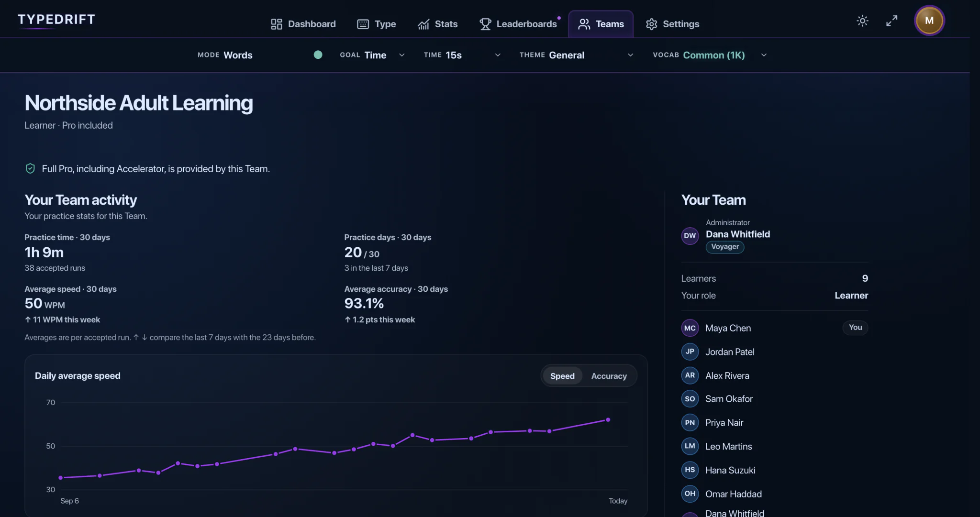Click Dana Whitfield administrator name
The height and width of the screenshot is (517, 980).
(x=738, y=234)
